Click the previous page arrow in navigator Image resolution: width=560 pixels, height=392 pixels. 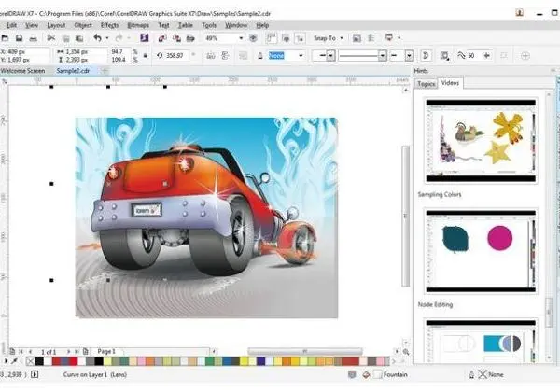30,352
